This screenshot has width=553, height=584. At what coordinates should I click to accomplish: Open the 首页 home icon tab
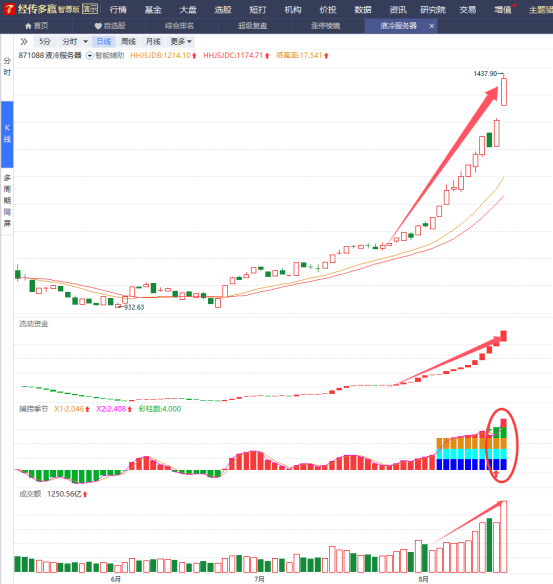(36, 26)
